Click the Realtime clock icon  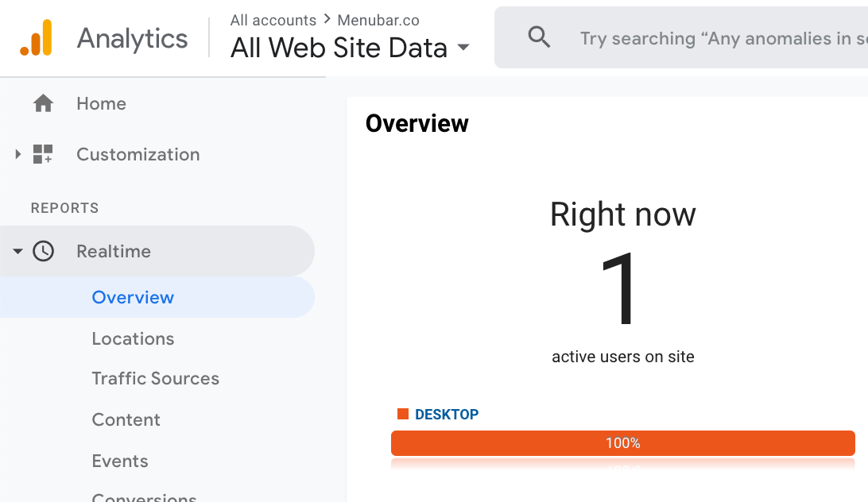coord(43,251)
